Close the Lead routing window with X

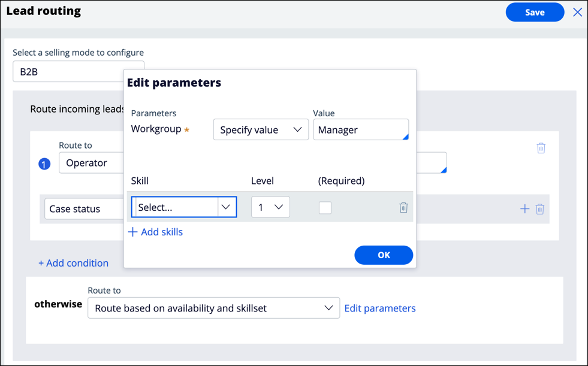click(577, 12)
